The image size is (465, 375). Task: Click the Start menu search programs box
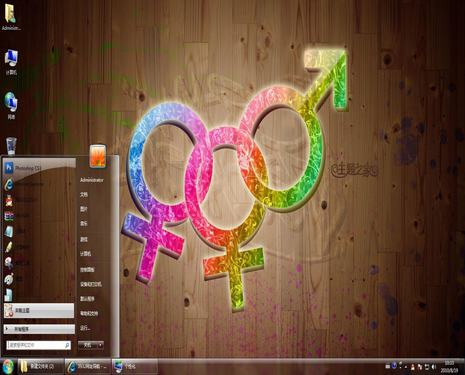coord(39,345)
